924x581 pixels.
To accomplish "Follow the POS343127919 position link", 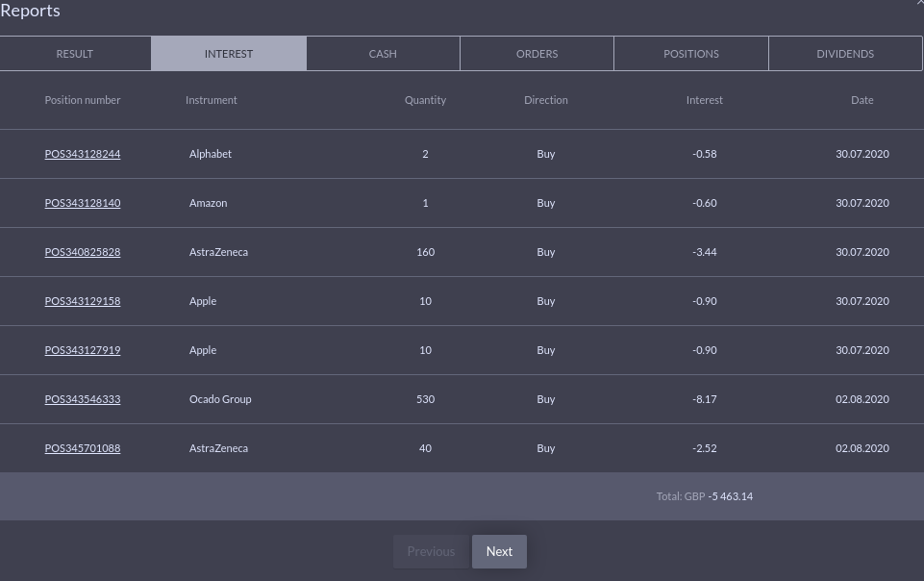I will point(83,350).
